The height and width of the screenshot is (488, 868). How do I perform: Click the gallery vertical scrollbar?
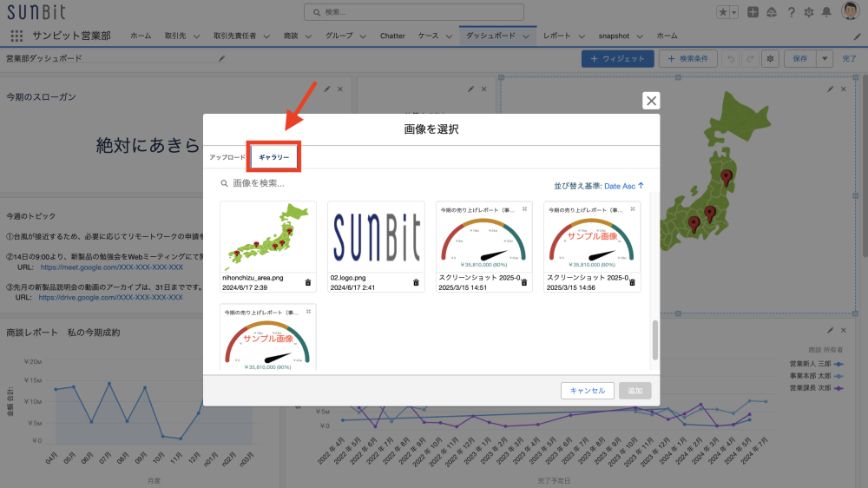pos(654,340)
